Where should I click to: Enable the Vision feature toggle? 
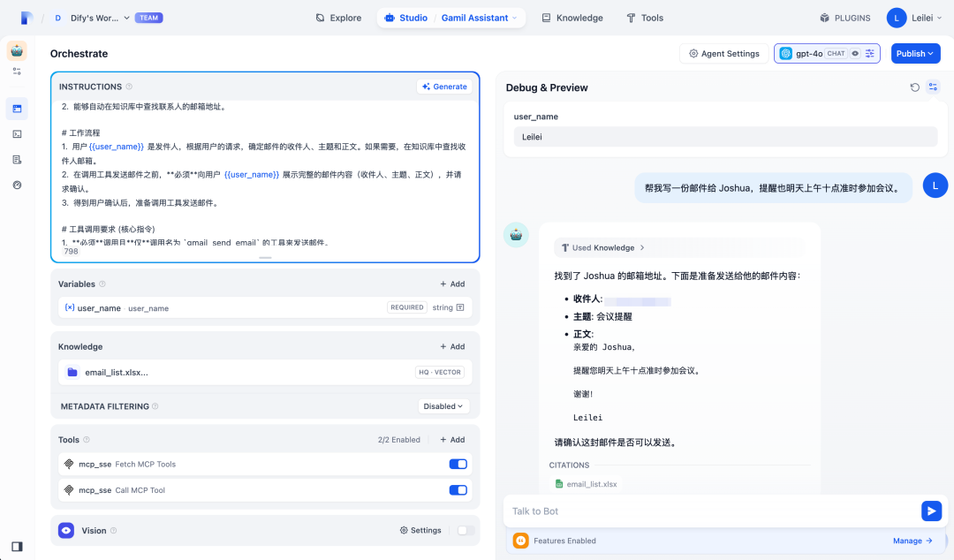click(464, 530)
